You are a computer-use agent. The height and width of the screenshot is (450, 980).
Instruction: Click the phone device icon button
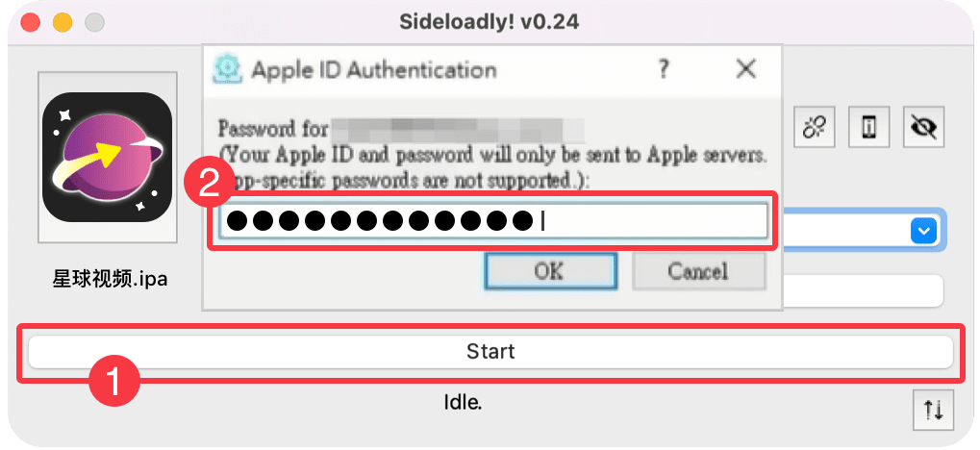(x=868, y=127)
